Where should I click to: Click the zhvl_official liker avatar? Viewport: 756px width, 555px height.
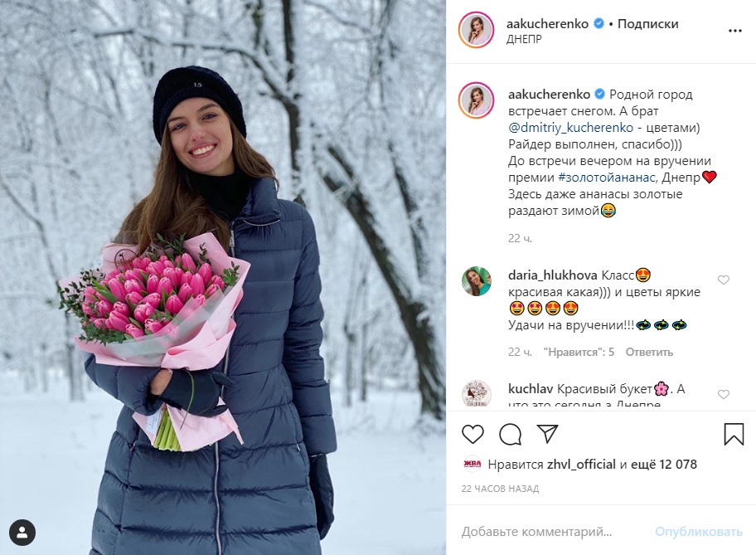click(472, 464)
